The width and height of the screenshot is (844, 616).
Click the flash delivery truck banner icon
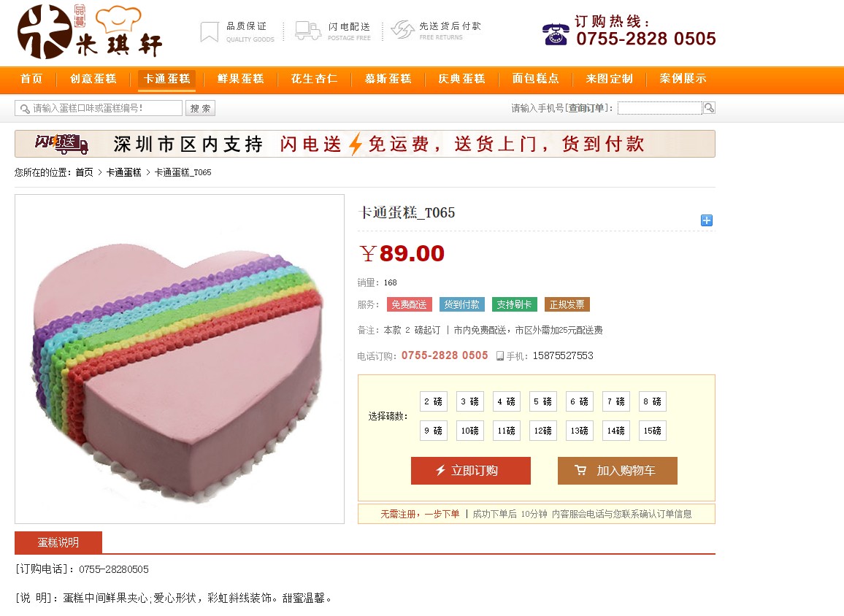[x=61, y=144]
